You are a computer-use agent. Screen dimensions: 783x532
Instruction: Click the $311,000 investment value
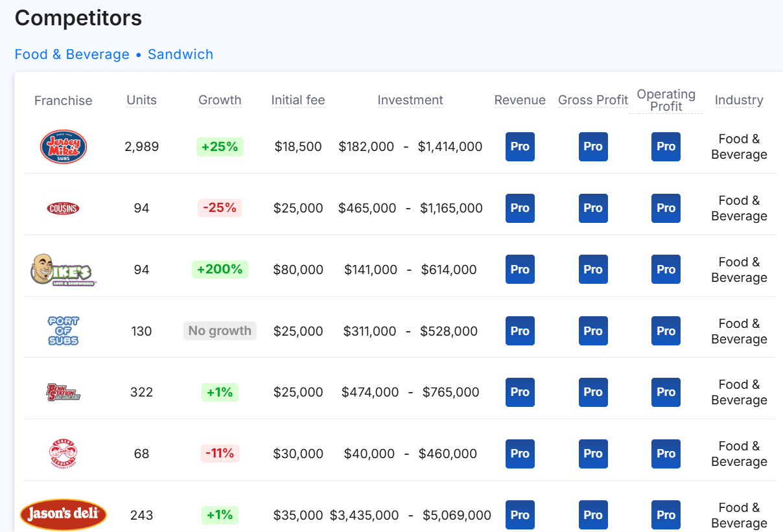369,331
